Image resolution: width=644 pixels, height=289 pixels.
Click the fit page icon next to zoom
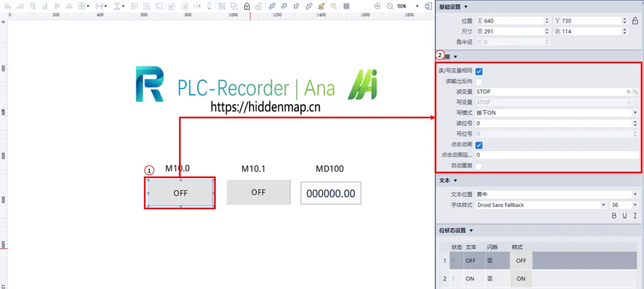pos(428,6)
